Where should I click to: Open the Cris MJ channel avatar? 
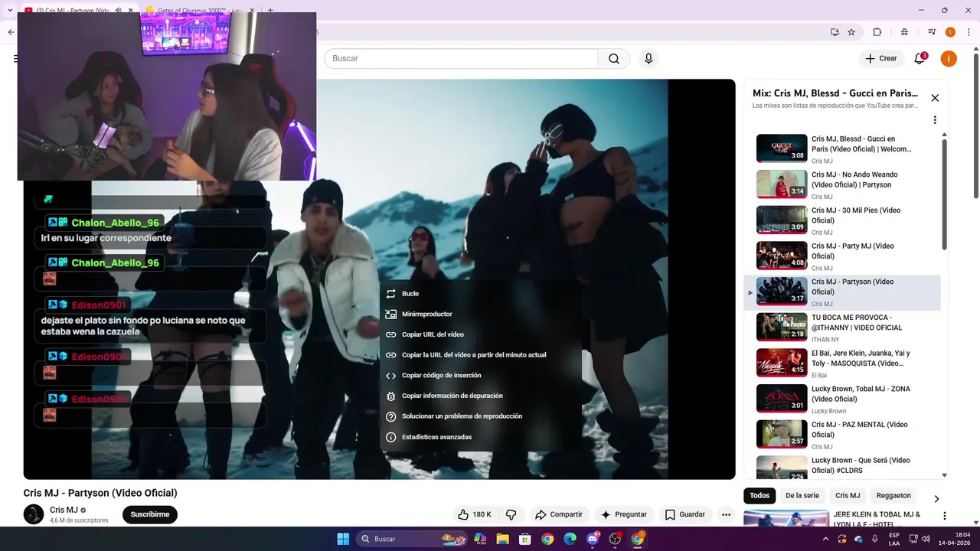(x=34, y=514)
